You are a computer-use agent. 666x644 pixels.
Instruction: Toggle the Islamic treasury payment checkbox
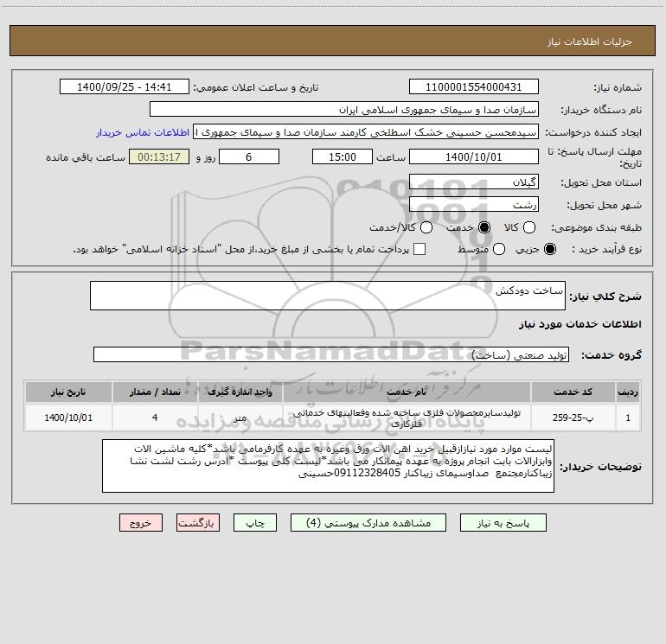tap(419, 249)
